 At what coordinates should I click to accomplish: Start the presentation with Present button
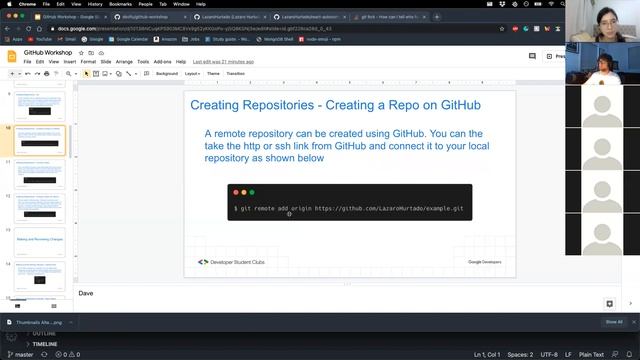tap(556, 56)
